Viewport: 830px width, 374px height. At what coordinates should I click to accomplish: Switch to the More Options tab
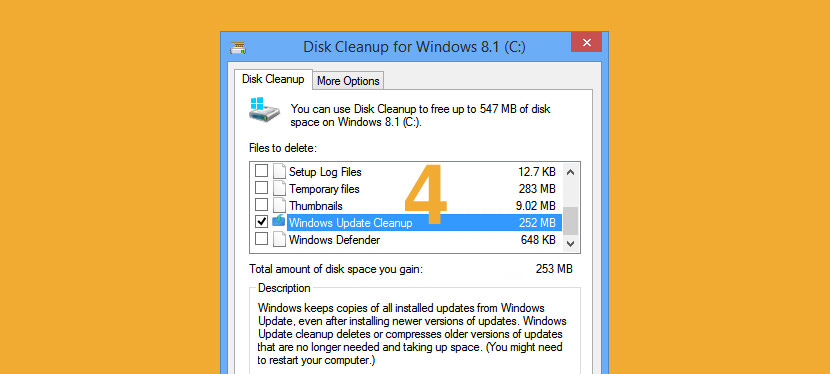click(x=348, y=81)
